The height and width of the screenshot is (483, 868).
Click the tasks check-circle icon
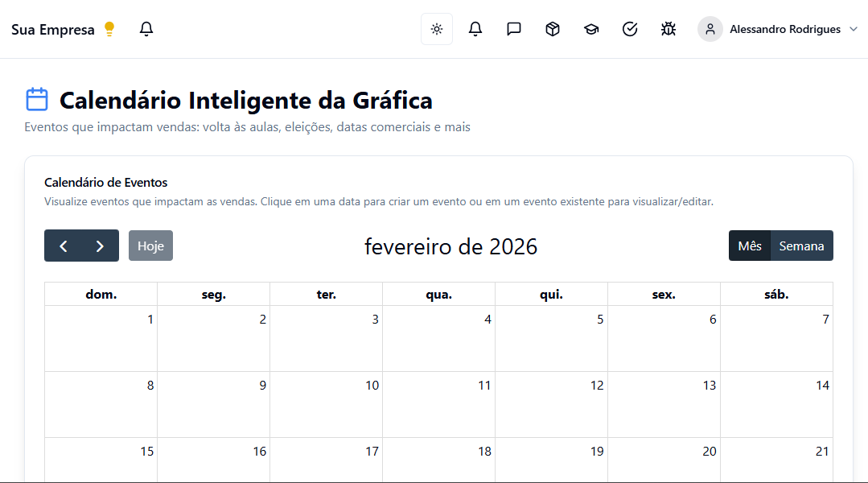pos(629,28)
